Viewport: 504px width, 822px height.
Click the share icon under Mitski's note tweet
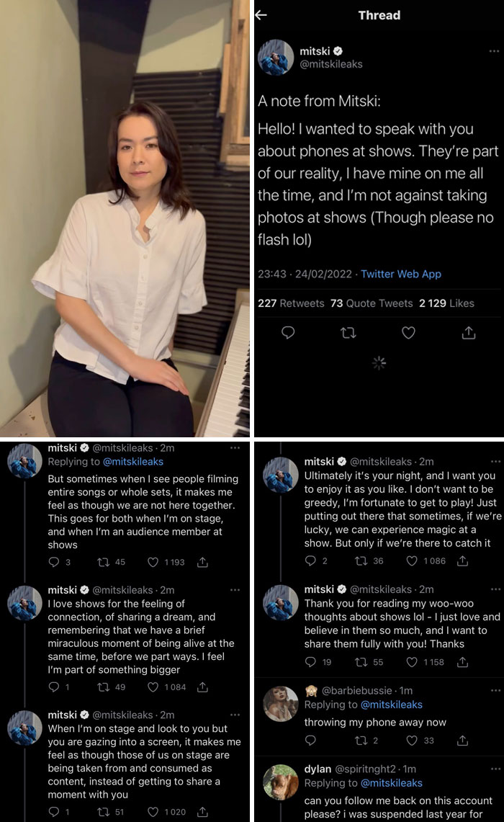pos(469,333)
